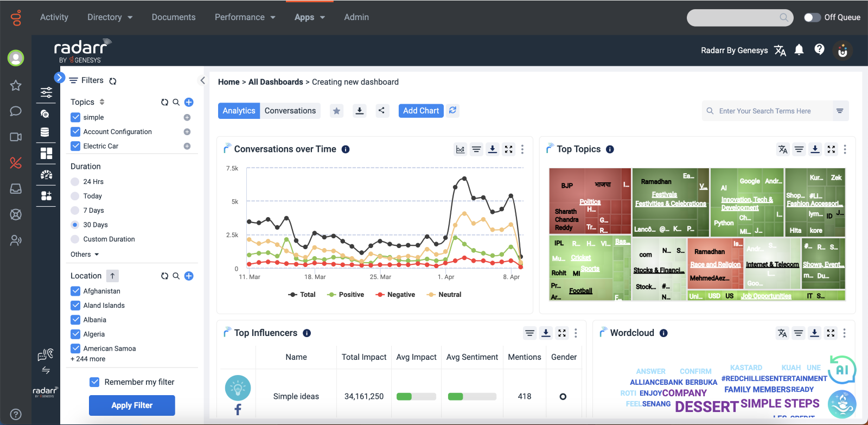This screenshot has width=868, height=425.
Task: Open the Activity menu
Action: coord(54,17)
